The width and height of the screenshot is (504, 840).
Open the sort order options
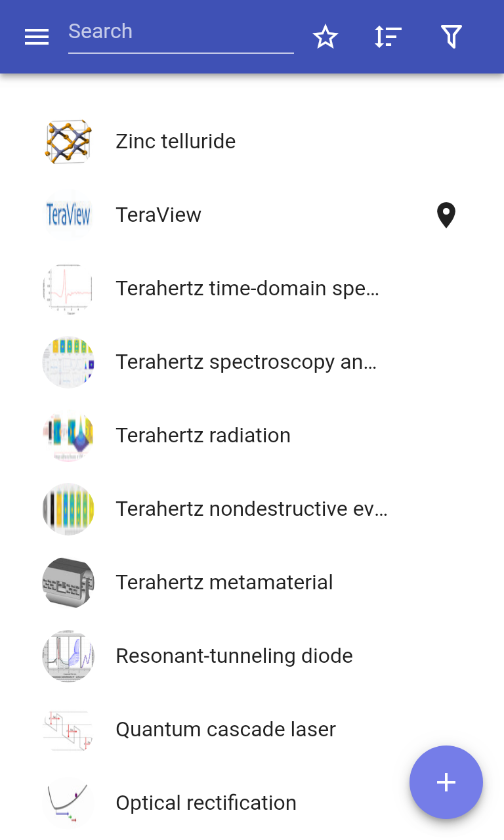pyautogui.click(x=388, y=37)
